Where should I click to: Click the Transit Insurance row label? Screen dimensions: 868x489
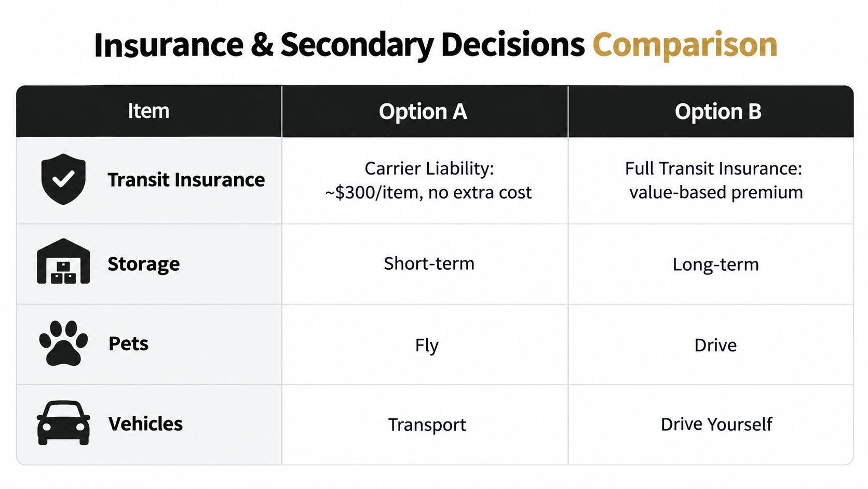186,180
